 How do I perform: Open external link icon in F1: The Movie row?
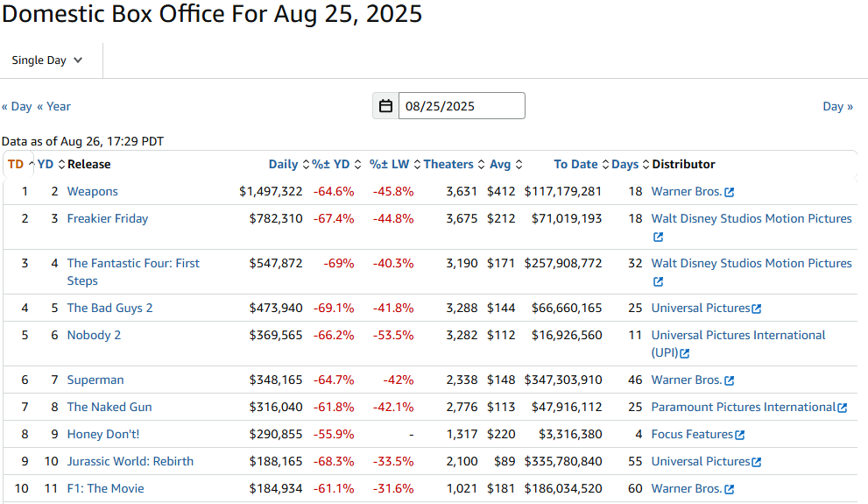click(x=730, y=489)
